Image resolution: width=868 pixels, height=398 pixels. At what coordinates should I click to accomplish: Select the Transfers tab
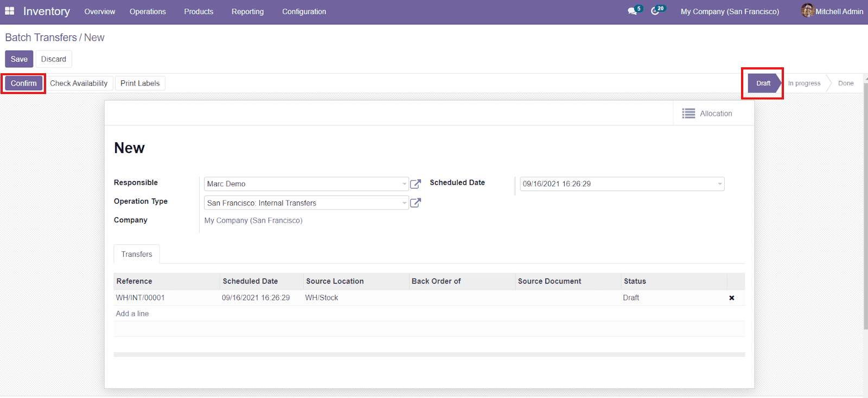coord(137,254)
